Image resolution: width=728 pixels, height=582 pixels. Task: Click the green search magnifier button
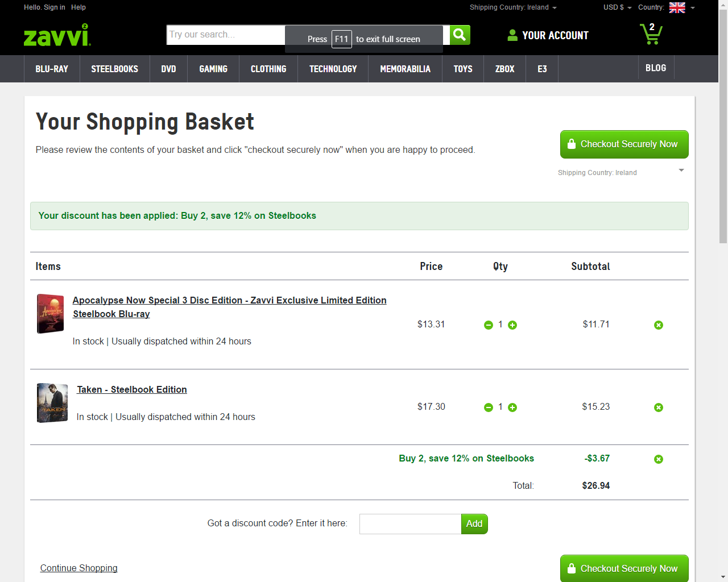pos(460,35)
